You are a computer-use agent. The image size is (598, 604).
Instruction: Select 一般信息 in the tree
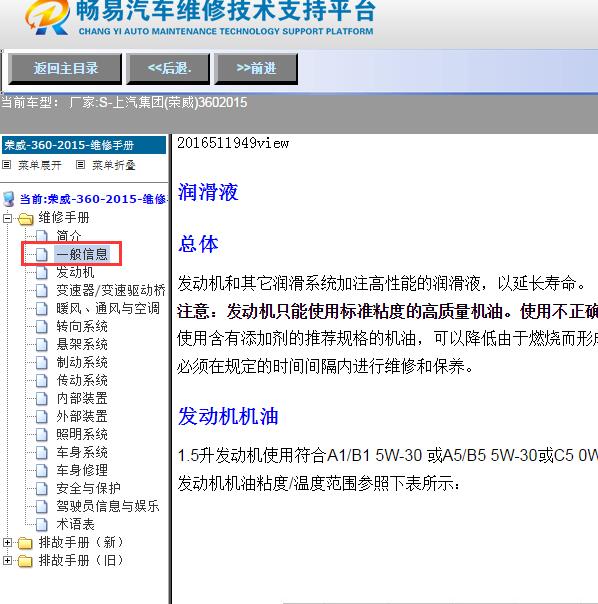pyautogui.click(x=82, y=254)
